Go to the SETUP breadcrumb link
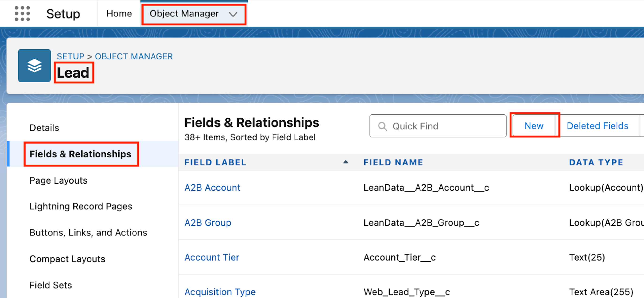644x298 pixels. [x=71, y=56]
